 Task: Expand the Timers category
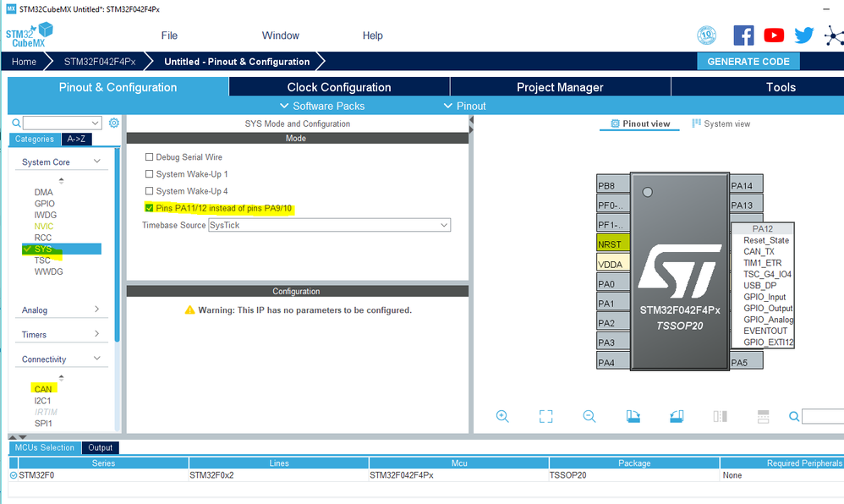tap(97, 334)
